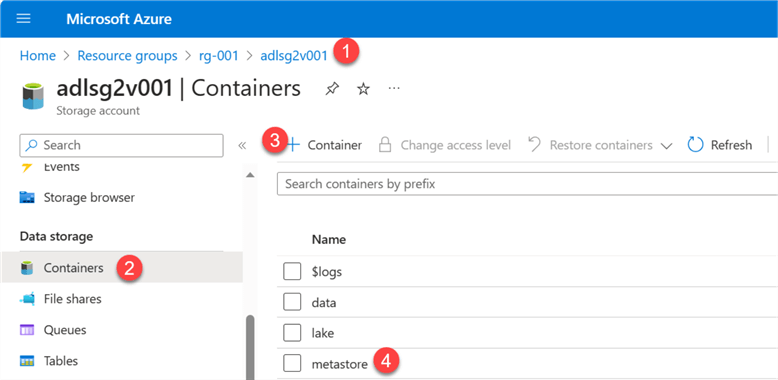Click the Containers sidebar icon

[27, 268]
